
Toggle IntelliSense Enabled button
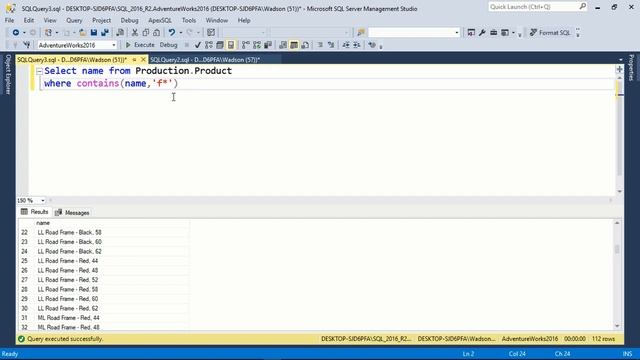[231, 45]
